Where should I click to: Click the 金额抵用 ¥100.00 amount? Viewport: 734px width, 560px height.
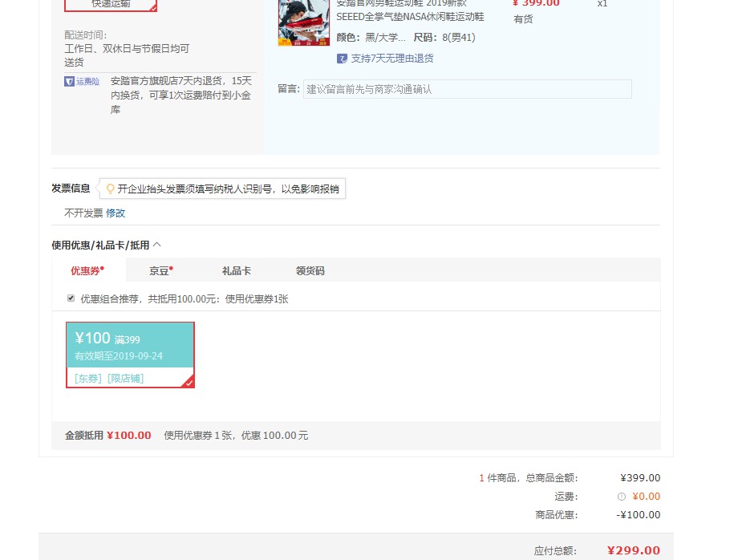click(x=128, y=436)
